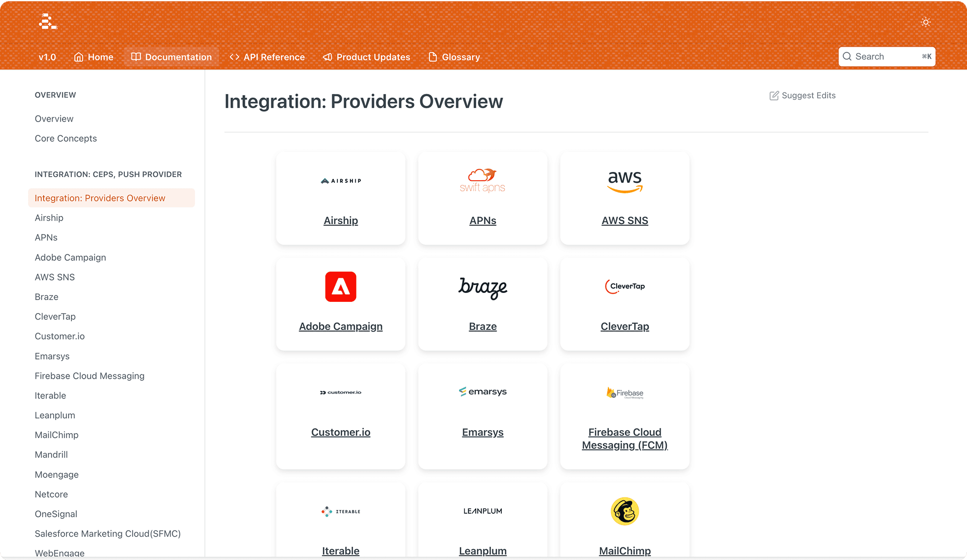Open the AWS SNS card link
967x560 pixels.
pyautogui.click(x=625, y=221)
